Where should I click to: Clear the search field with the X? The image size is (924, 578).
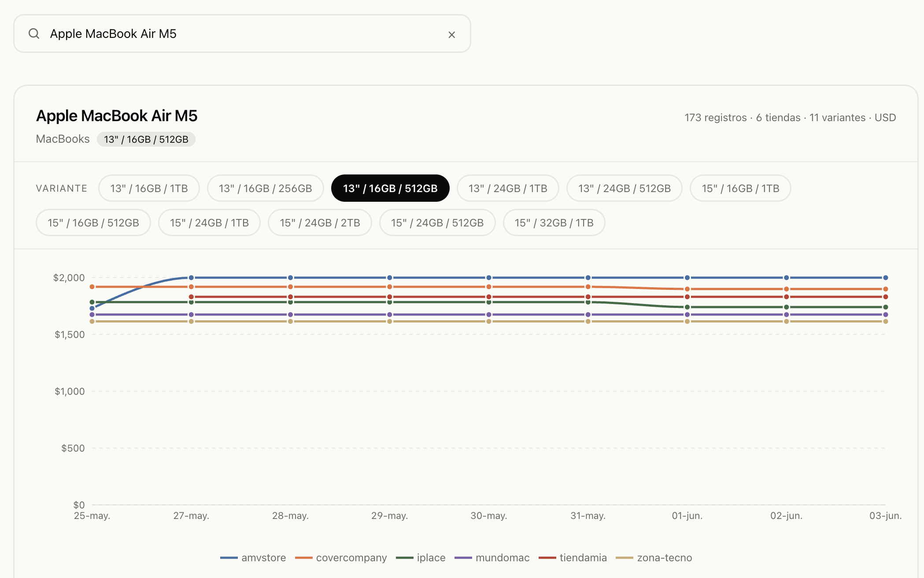point(451,35)
